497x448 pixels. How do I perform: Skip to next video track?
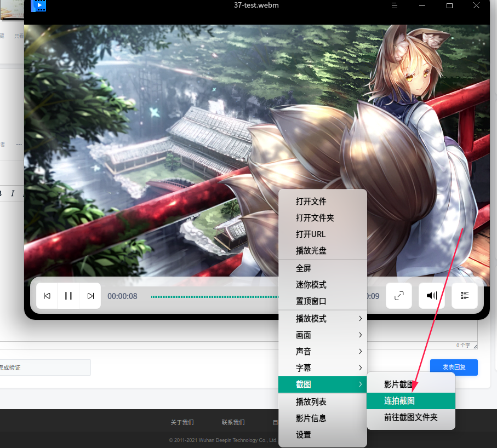90,296
